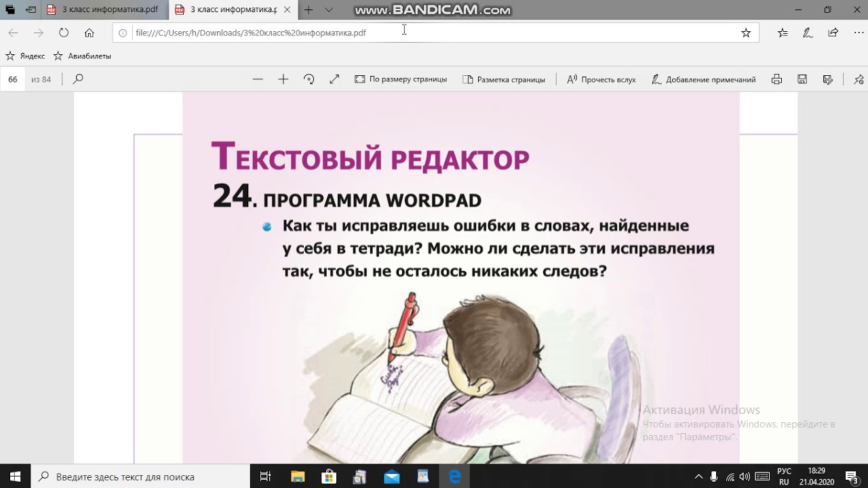This screenshot has width=868, height=488.
Task: Open the network status tray icon
Action: 730,476
